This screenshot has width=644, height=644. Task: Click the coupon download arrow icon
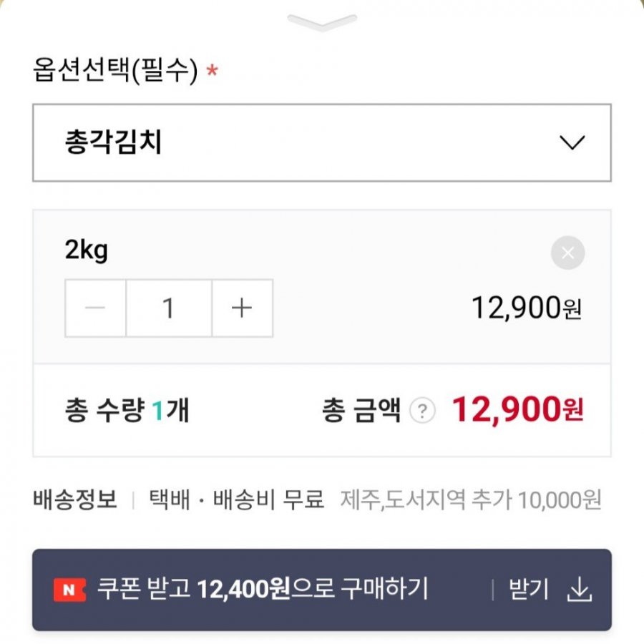(580, 590)
